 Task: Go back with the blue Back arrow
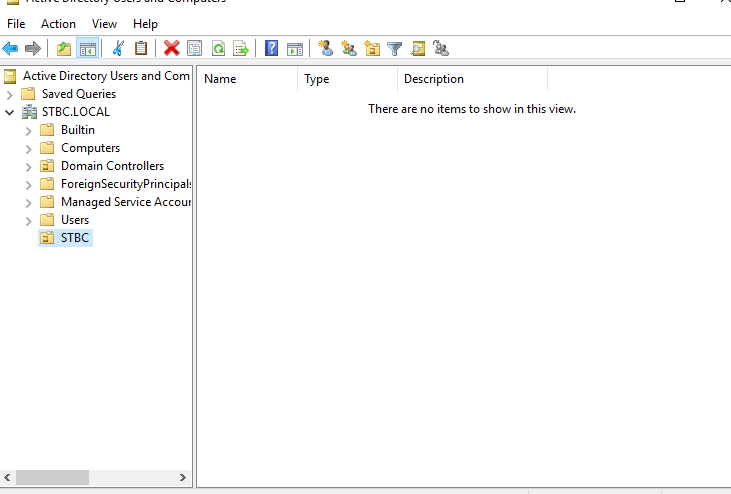point(10,48)
